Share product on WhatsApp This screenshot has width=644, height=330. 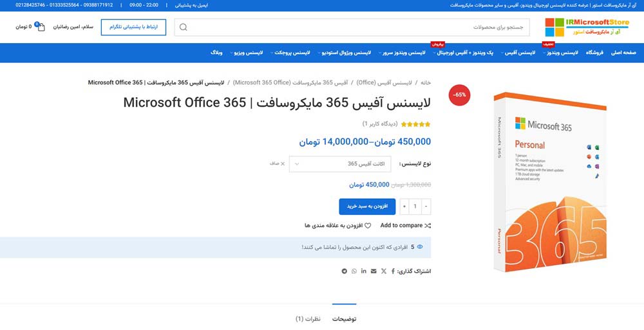click(354, 271)
